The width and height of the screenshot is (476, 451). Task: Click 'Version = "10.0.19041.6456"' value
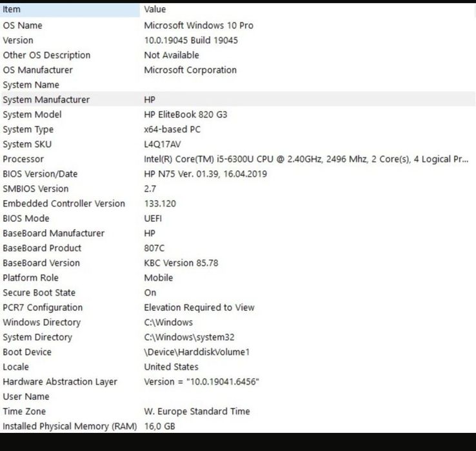[202, 383]
